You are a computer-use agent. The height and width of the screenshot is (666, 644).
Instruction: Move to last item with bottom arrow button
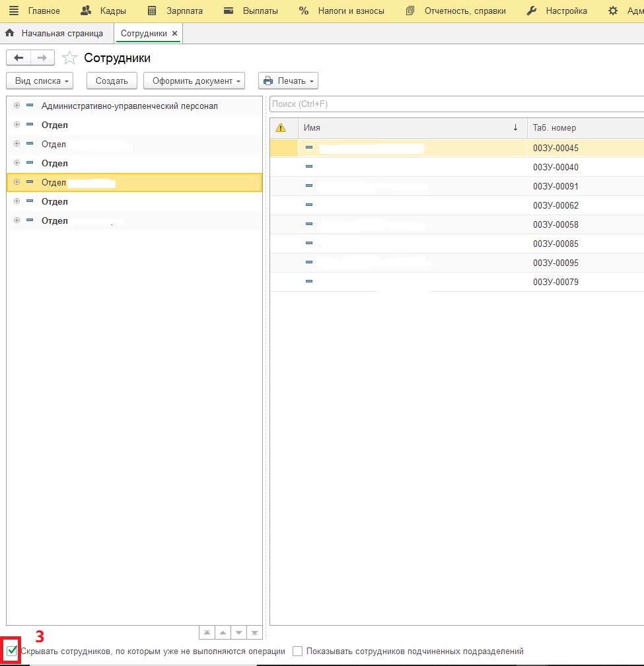coord(254,632)
